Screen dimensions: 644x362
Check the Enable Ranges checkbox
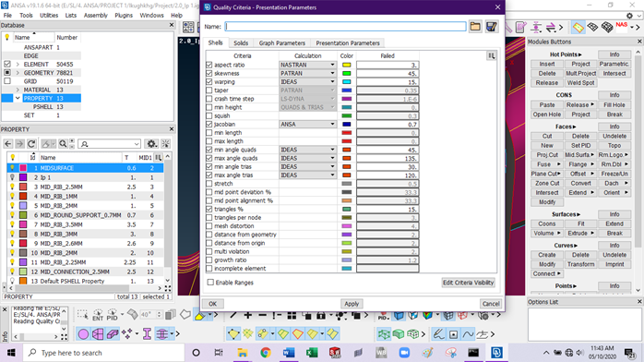pos(210,283)
